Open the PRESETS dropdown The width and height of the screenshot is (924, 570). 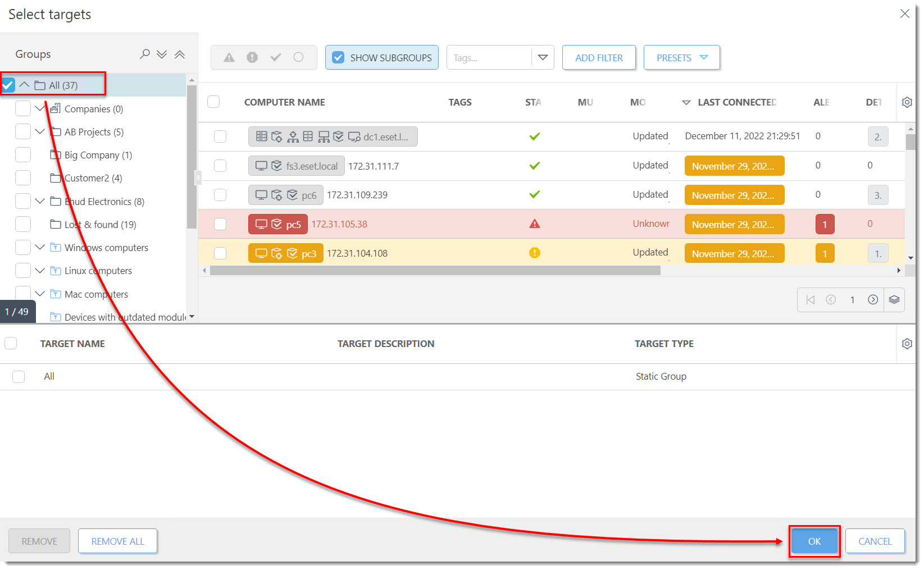682,57
